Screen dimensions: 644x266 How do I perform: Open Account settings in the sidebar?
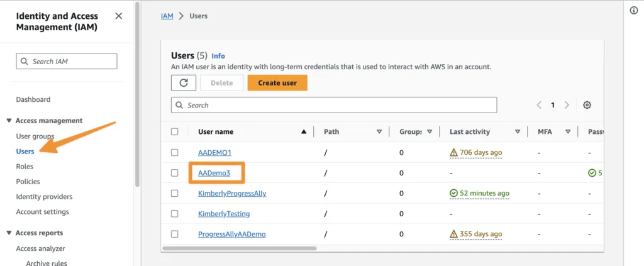pos(42,212)
